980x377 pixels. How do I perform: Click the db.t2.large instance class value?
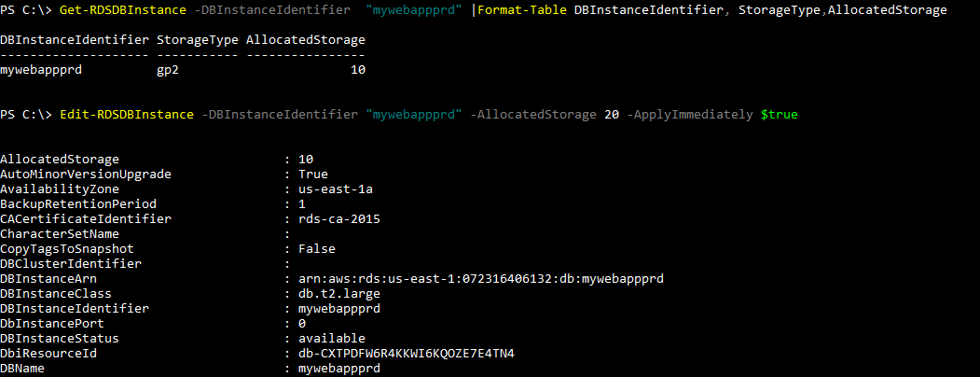(339, 294)
